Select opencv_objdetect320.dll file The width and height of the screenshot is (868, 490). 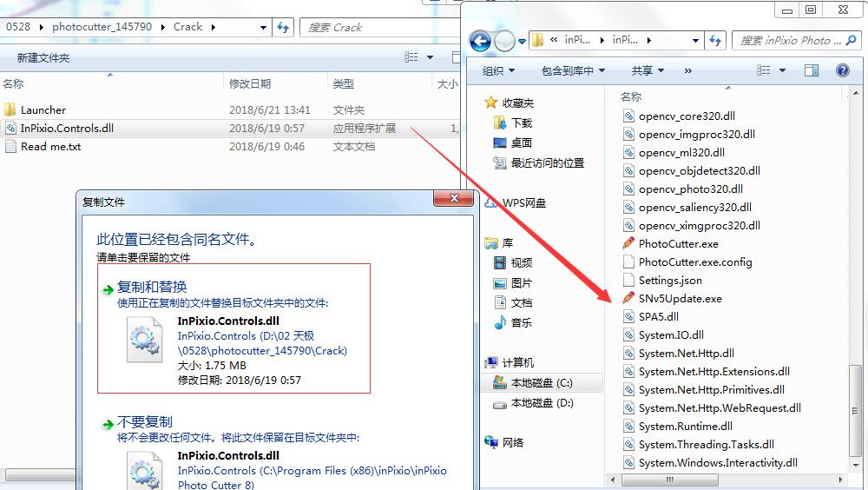point(699,171)
